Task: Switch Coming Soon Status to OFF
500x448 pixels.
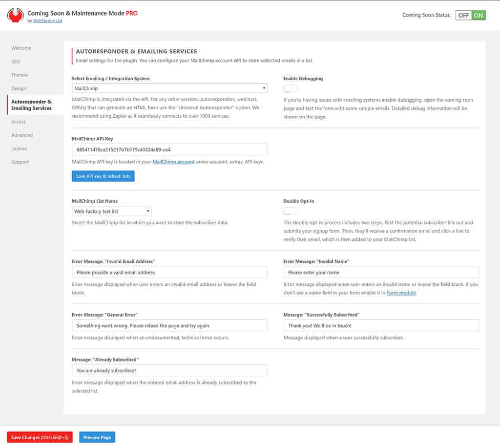Action: point(463,15)
